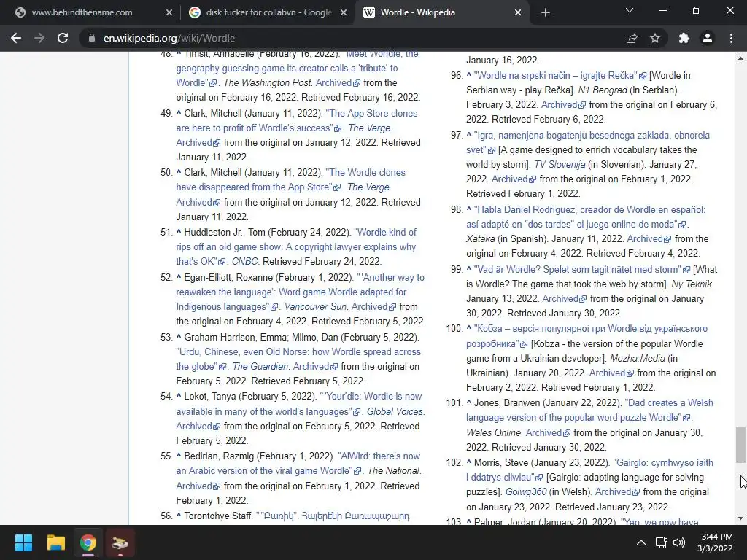Bookmark this page with star icon

pos(655,38)
